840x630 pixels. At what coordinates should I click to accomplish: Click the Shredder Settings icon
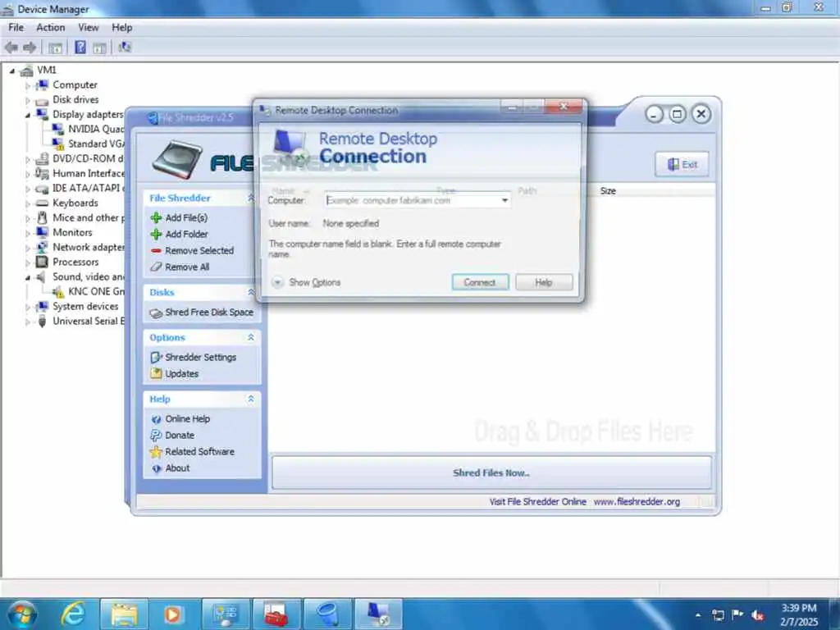point(156,358)
